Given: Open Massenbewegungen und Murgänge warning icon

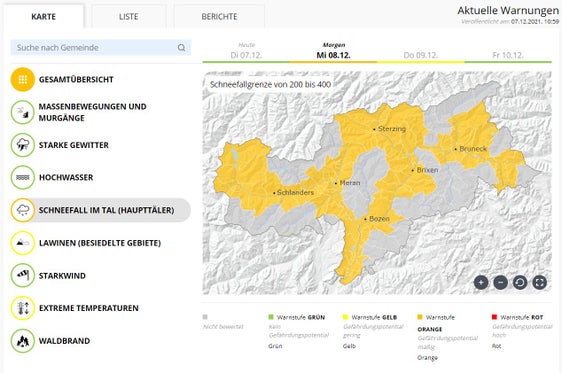Looking at the screenshot, I should pyautogui.click(x=23, y=112).
